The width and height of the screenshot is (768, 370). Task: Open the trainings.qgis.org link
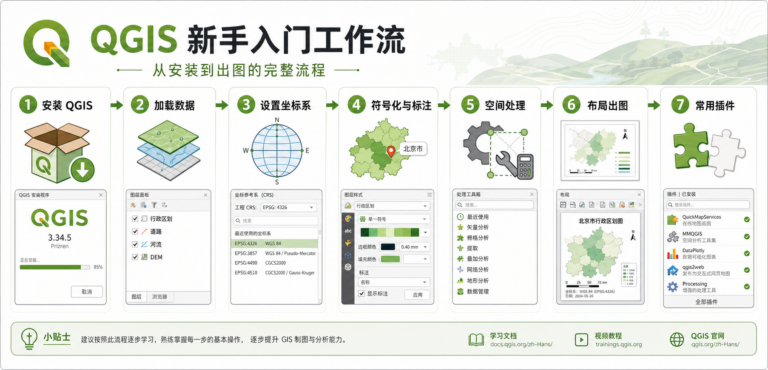(x=619, y=345)
